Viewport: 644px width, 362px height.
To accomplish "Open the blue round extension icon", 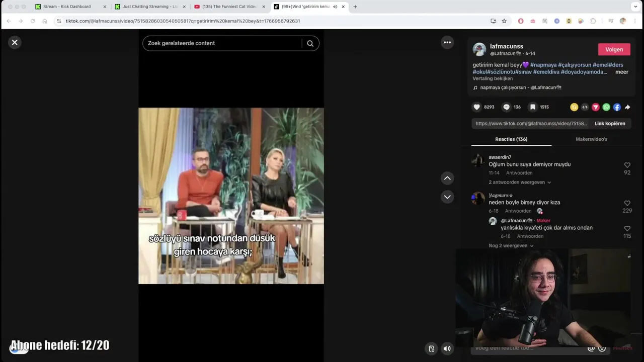I will (557, 21).
